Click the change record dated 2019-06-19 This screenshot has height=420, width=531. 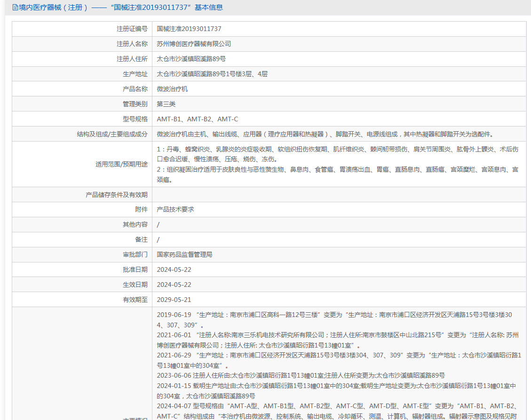(334, 320)
